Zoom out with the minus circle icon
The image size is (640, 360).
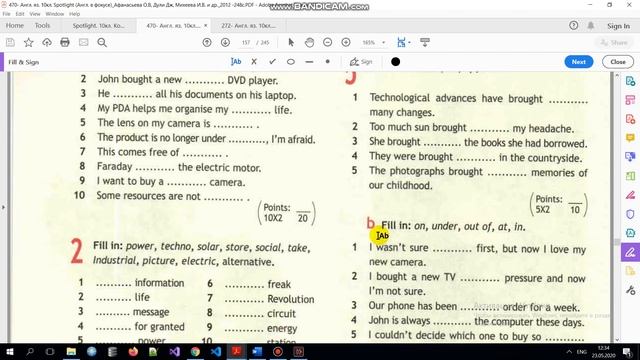[x=327, y=42]
